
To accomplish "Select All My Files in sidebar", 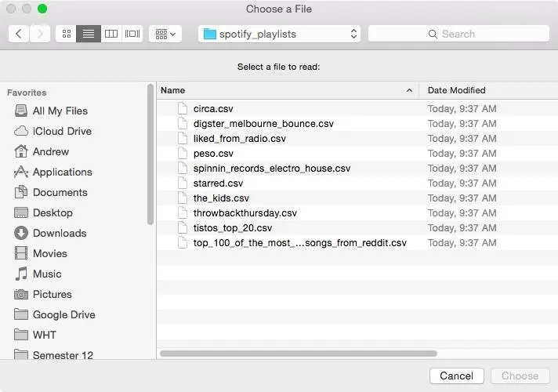I will pyautogui.click(x=60, y=111).
